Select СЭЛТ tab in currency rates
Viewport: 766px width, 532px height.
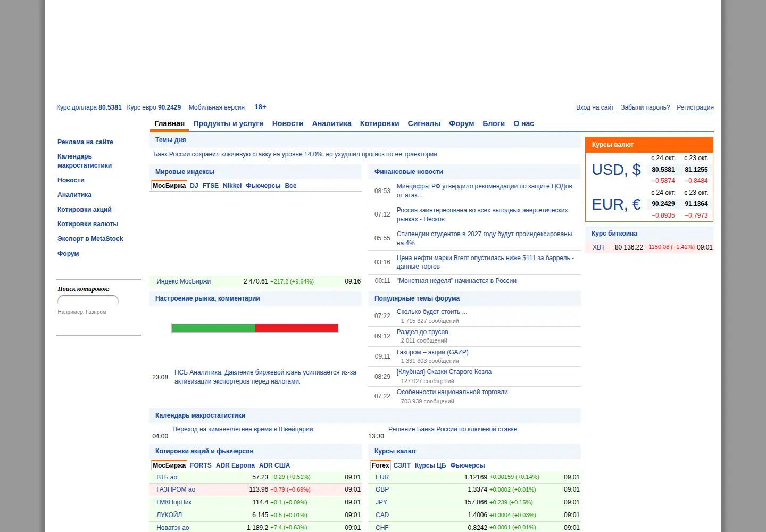(402, 465)
